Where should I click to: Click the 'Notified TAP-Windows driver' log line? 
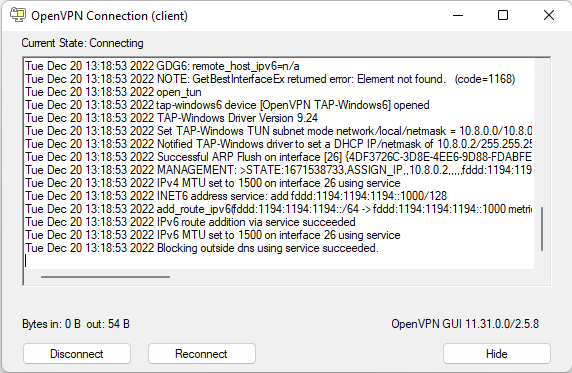pos(278,144)
